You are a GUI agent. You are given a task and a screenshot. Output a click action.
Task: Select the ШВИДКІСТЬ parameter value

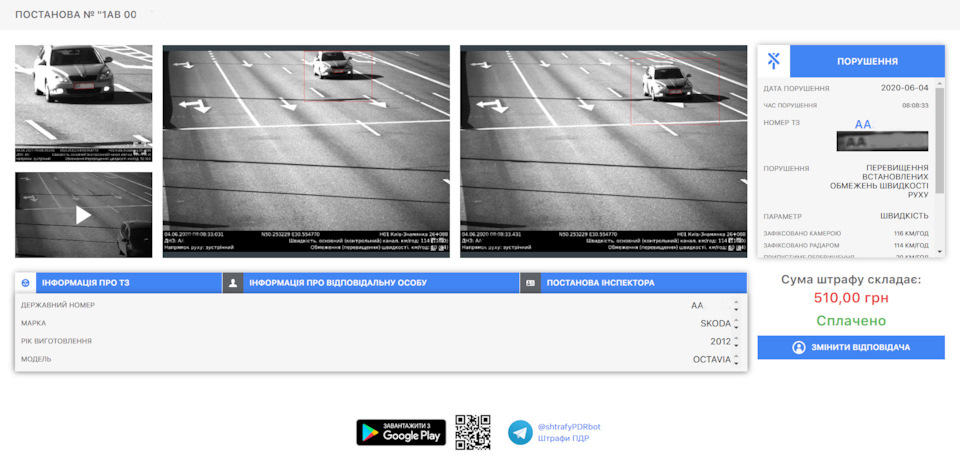(904, 215)
